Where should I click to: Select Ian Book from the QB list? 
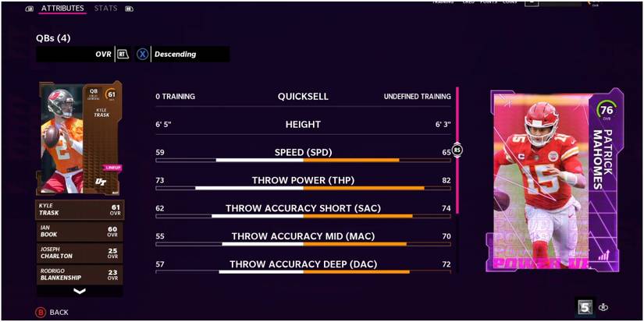79,232
